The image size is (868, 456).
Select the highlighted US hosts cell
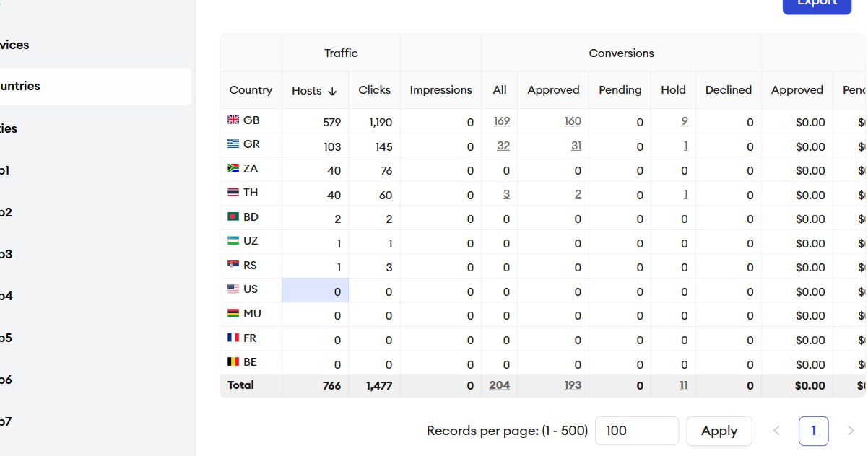315,291
